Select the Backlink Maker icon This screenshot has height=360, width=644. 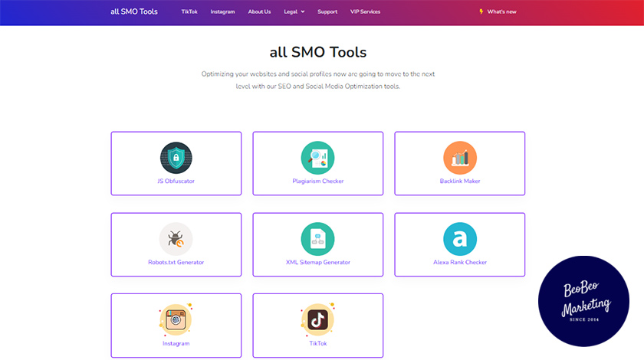click(x=459, y=158)
